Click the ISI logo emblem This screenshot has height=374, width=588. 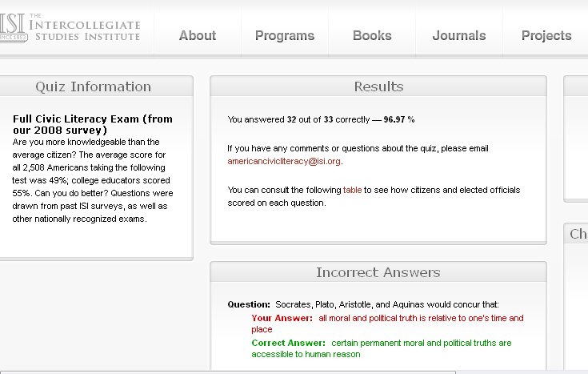[11, 30]
